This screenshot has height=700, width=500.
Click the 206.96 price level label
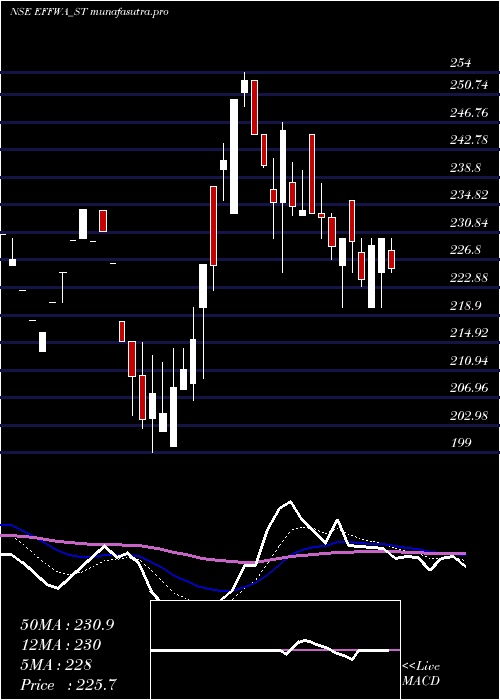468,388
